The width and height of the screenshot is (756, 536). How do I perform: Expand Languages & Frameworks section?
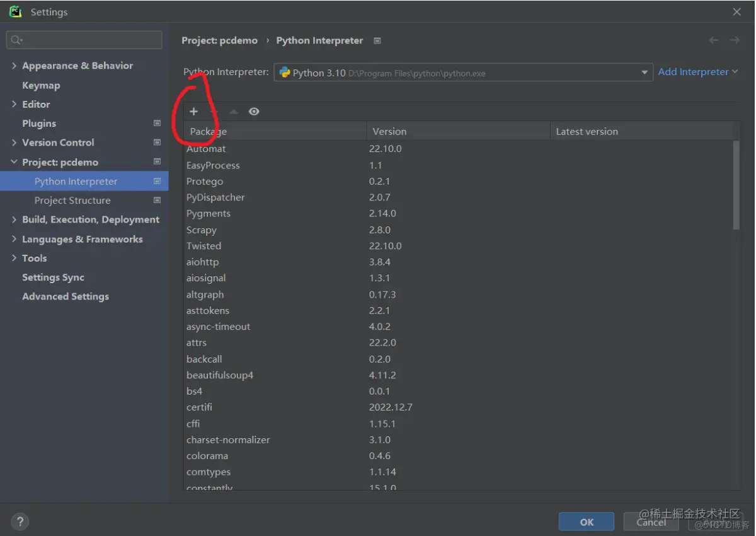point(14,239)
